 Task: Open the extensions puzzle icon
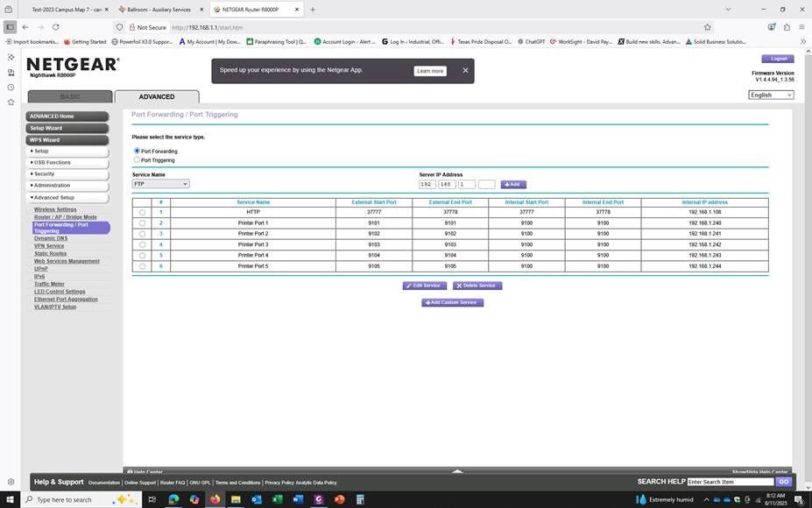click(x=787, y=27)
